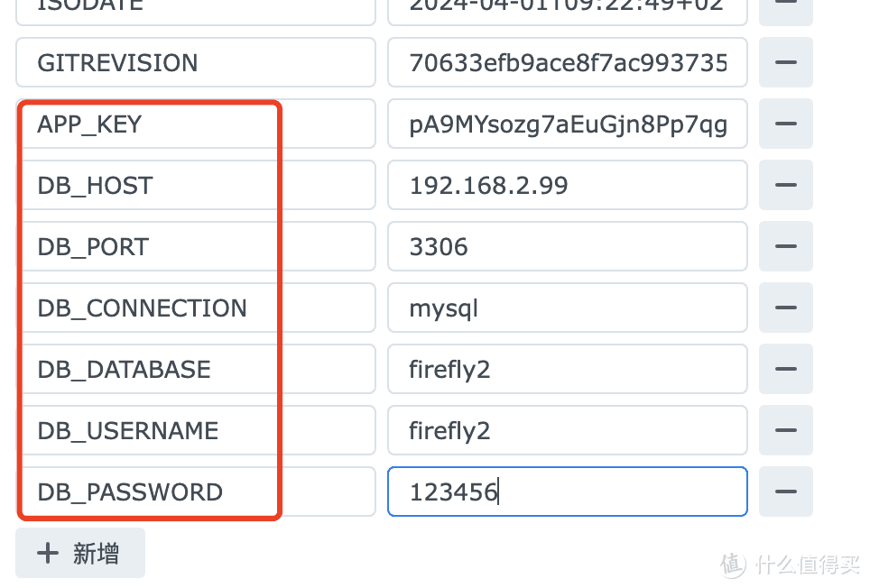Remove the DB_CONNECTION variable row
Viewport: 870px width, 588px height.
click(x=785, y=308)
